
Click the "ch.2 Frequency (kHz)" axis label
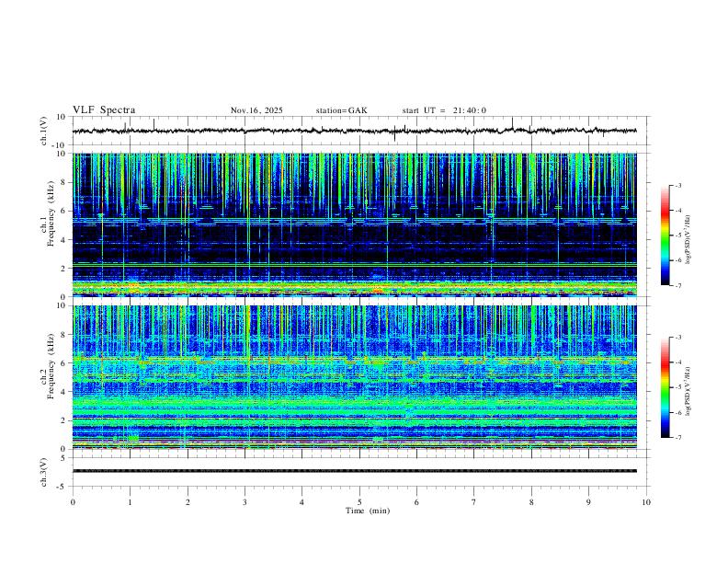click(48, 366)
